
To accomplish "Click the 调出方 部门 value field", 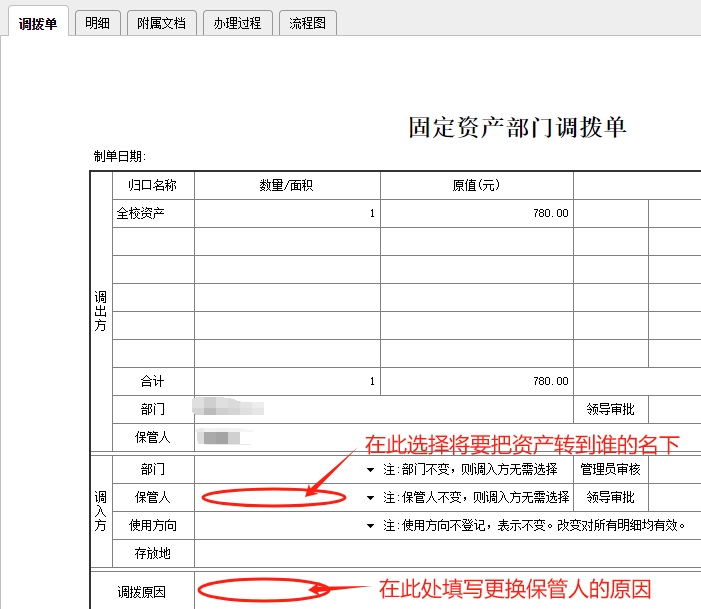I will pyautogui.click(x=380, y=409).
